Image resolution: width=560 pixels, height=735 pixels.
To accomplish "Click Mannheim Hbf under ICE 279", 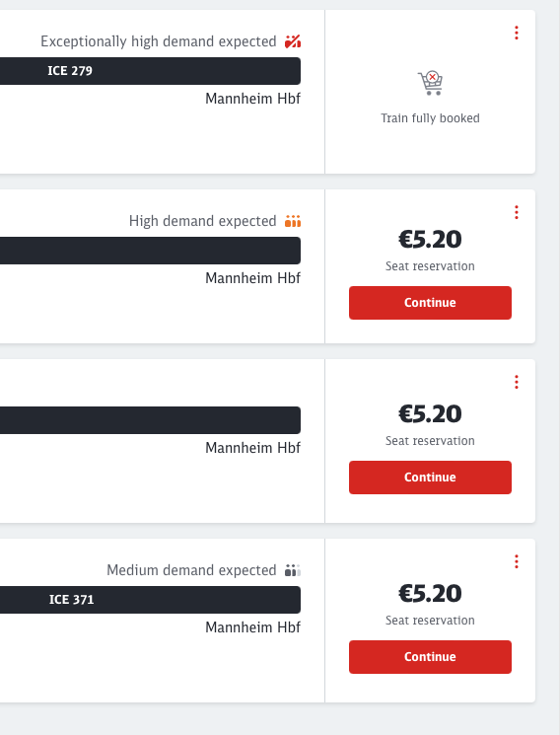I will coord(253,99).
